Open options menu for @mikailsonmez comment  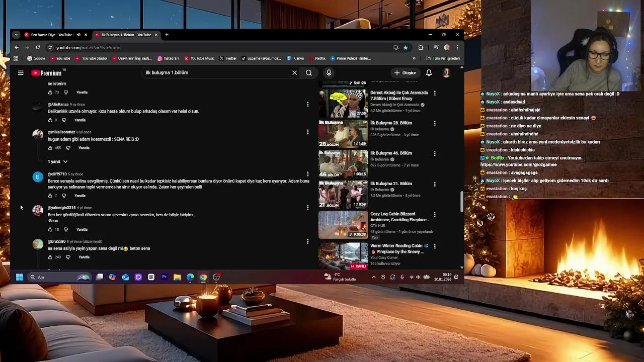307,132
